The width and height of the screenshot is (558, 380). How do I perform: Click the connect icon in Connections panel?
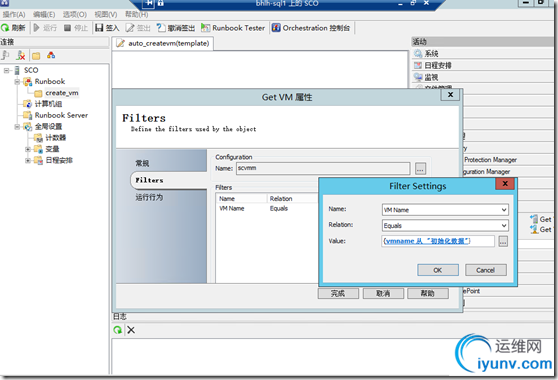tap(6, 55)
